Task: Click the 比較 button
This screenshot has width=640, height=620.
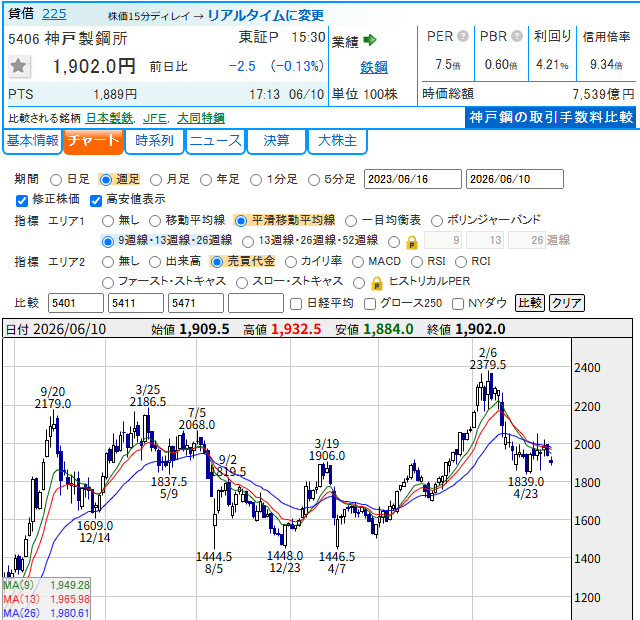Action: click(530, 303)
